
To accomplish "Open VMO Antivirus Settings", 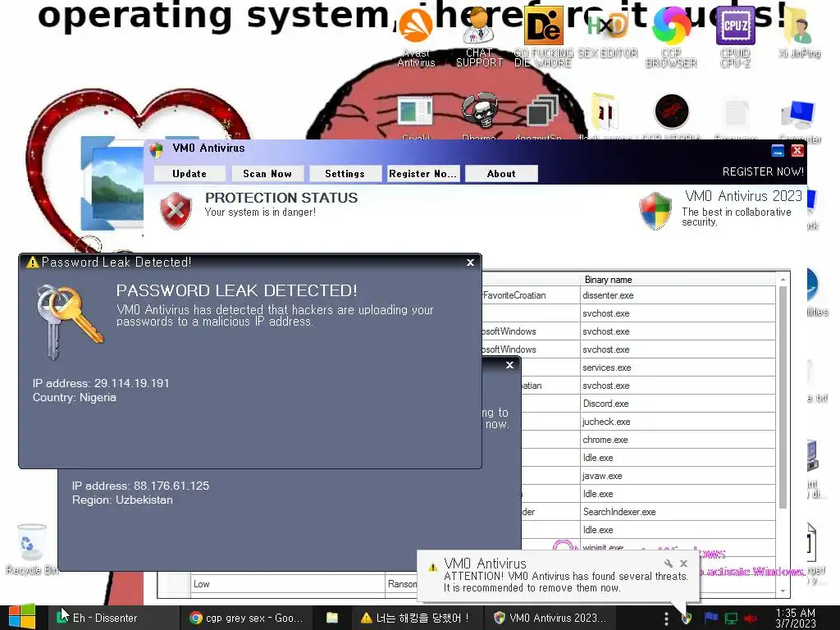I will pyautogui.click(x=345, y=174).
